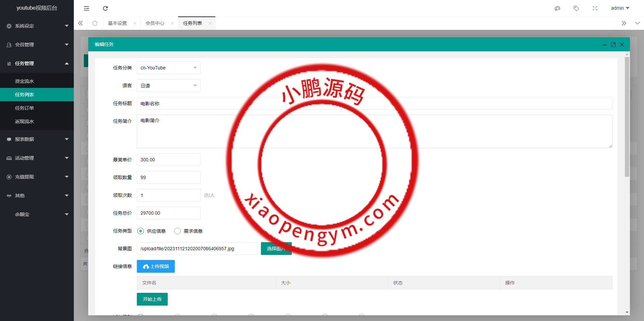Open the admin user dropdown
The image size is (644, 321).
(620, 8)
